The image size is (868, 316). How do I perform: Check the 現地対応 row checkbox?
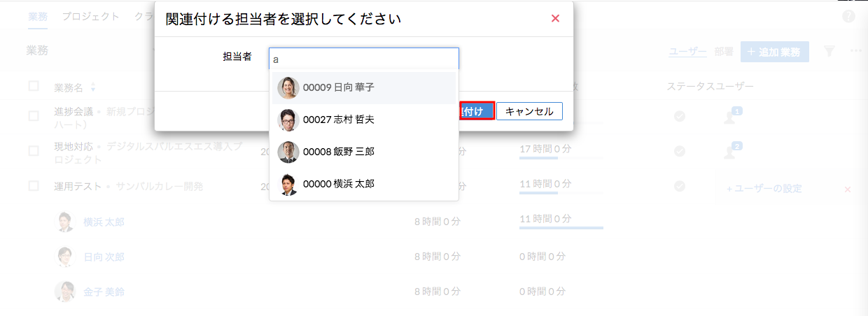click(34, 151)
